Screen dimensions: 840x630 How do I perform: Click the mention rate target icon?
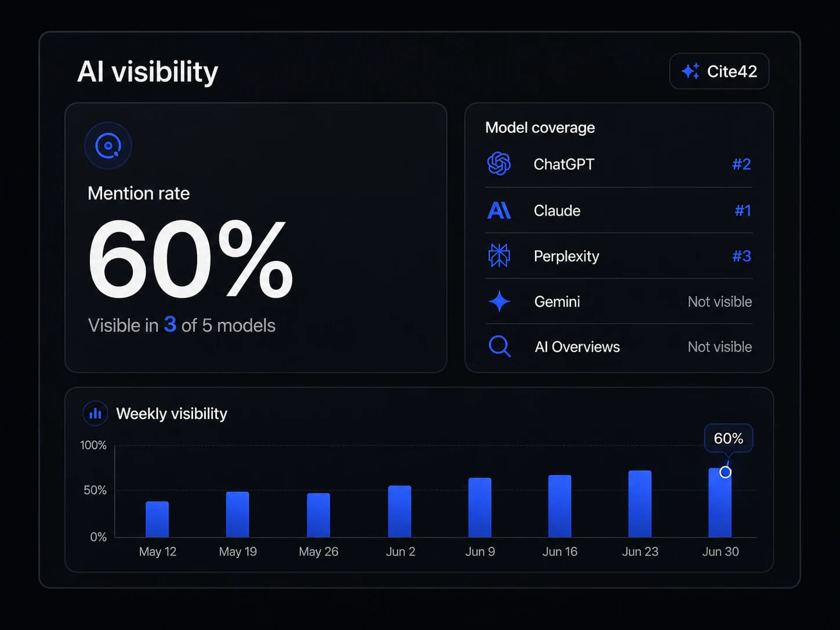[108, 146]
